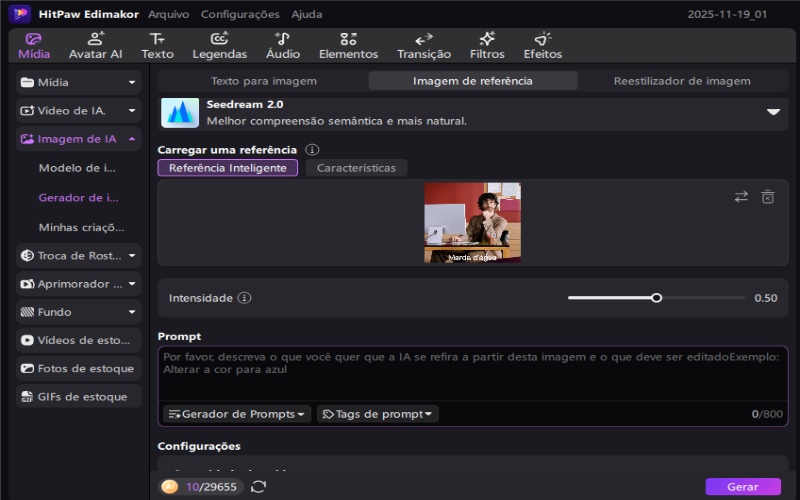Open the Gerador de Prompts dropdown
Screen dimensions: 800x500
point(236,414)
